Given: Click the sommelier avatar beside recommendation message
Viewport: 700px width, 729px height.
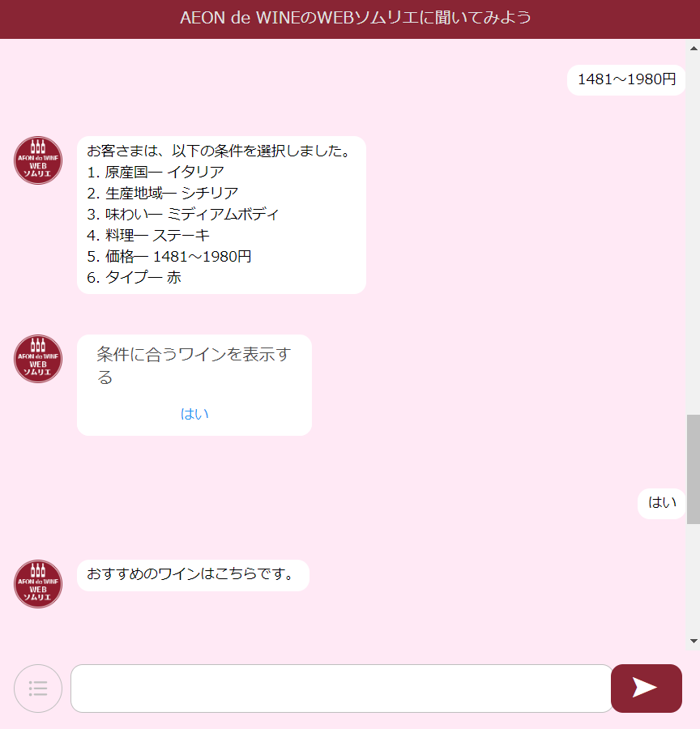Looking at the screenshot, I should 38,584.
